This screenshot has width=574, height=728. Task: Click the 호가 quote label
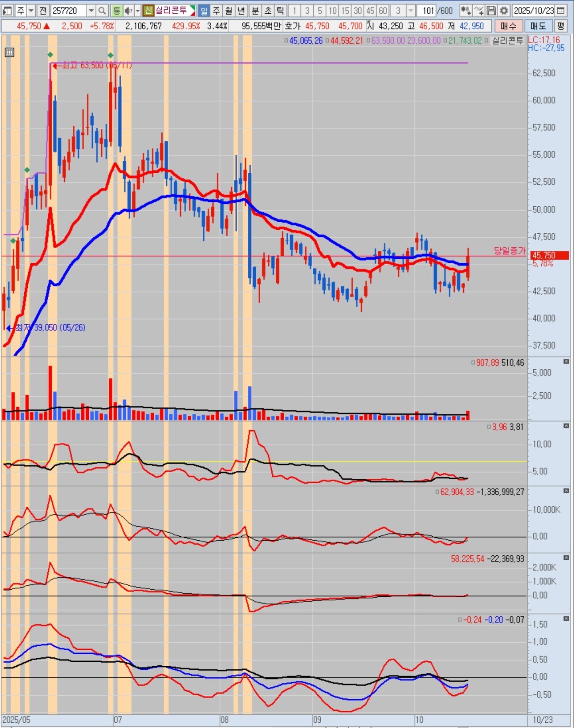[293, 26]
